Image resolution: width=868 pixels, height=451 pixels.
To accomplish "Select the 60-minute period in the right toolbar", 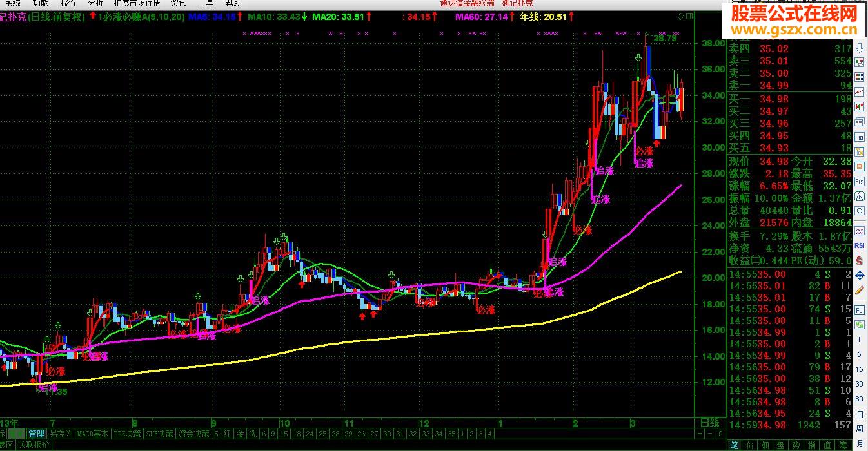I will coord(860,399).
